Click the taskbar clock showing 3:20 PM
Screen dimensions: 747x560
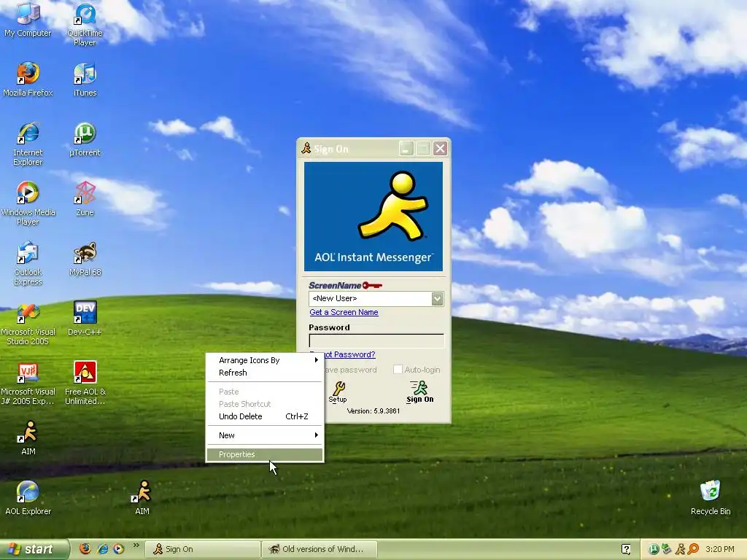[x=720, y=549]
